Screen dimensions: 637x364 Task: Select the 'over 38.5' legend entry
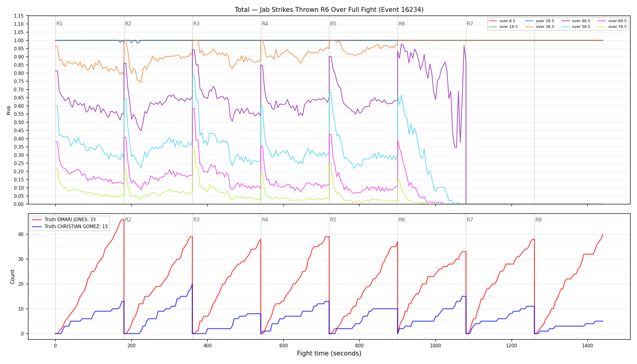pyautogui.click(x=540, y=27)
